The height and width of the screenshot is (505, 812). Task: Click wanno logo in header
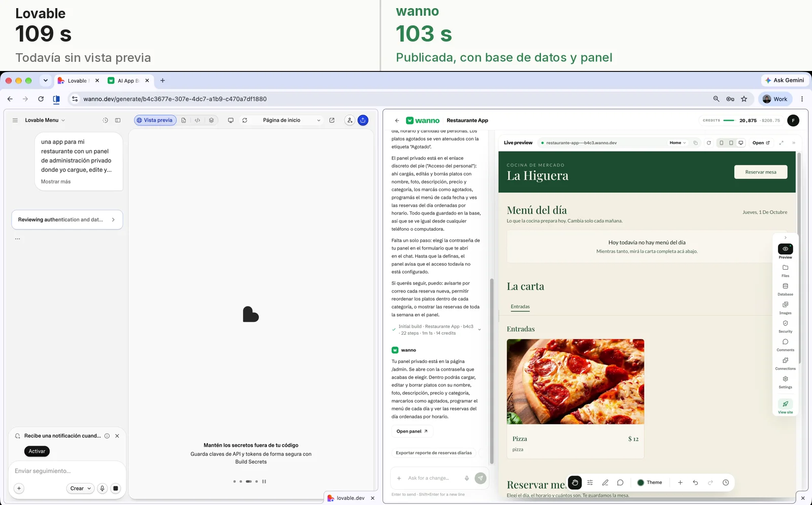coord(423,120)
